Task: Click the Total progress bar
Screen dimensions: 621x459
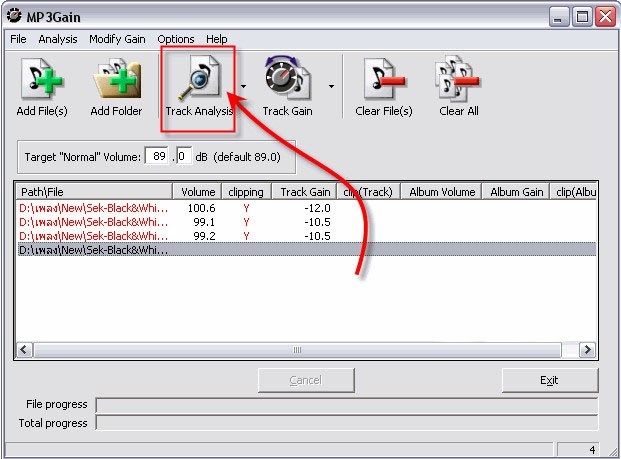Action: [x=347, y=423]
